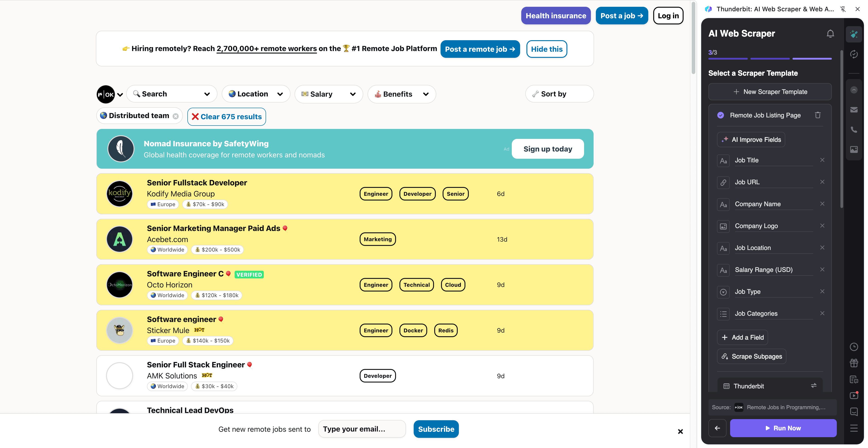Remove the Distributed team filter tag
Viewport: 868px width, 448px height.
[x=176, y=116]
